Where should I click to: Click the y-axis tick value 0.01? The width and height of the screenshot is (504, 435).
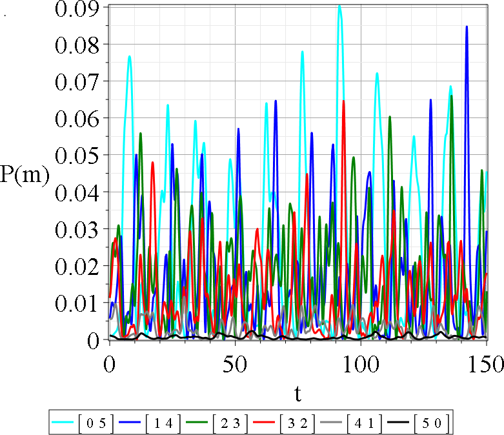[77, 303]
